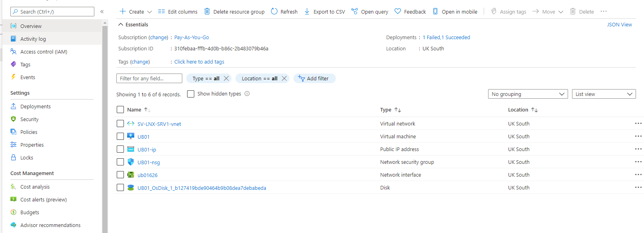Click the Filter for any field box
The height and width of the screenshot is (233, 644).
pos(149,78)
